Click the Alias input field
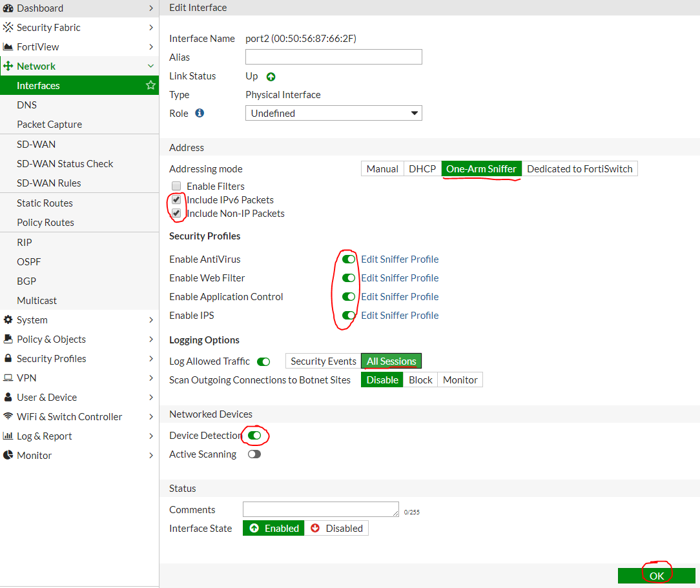Viewport: 700px width, 588px height. click(x=333, y=57)
